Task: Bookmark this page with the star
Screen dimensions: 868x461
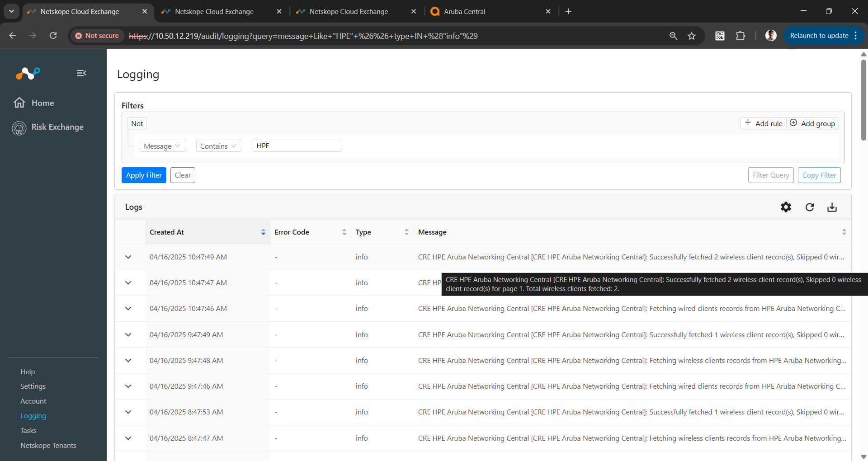Action: [x=692, y=36]
